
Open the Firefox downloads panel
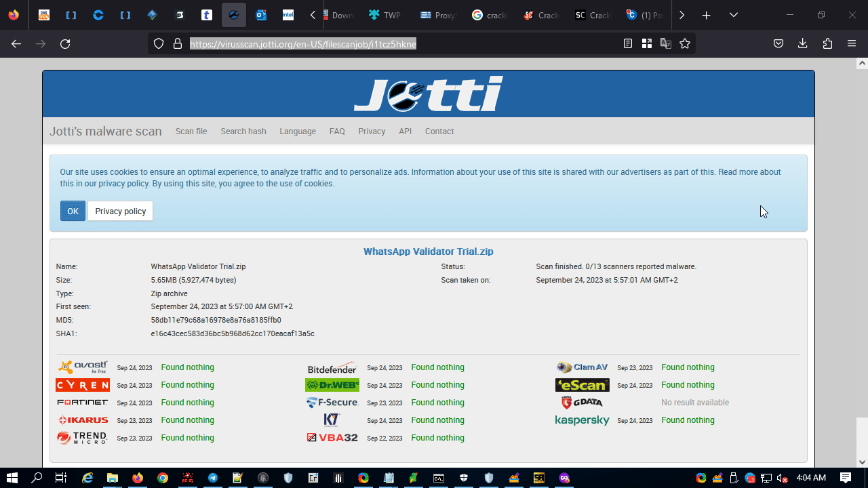coord(803,43)
